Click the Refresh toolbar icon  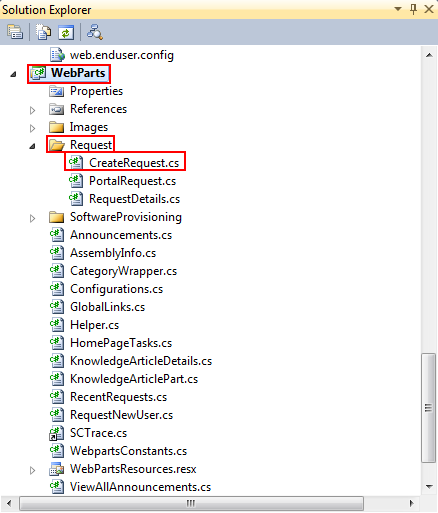(66, 32)
